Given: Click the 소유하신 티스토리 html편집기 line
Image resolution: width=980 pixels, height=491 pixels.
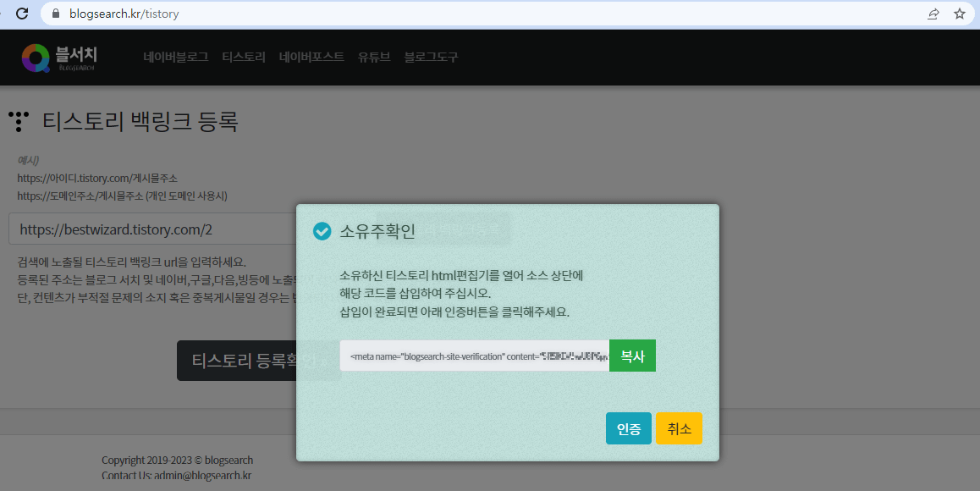Looking at the screenshot, I should [x=461, y=275].
